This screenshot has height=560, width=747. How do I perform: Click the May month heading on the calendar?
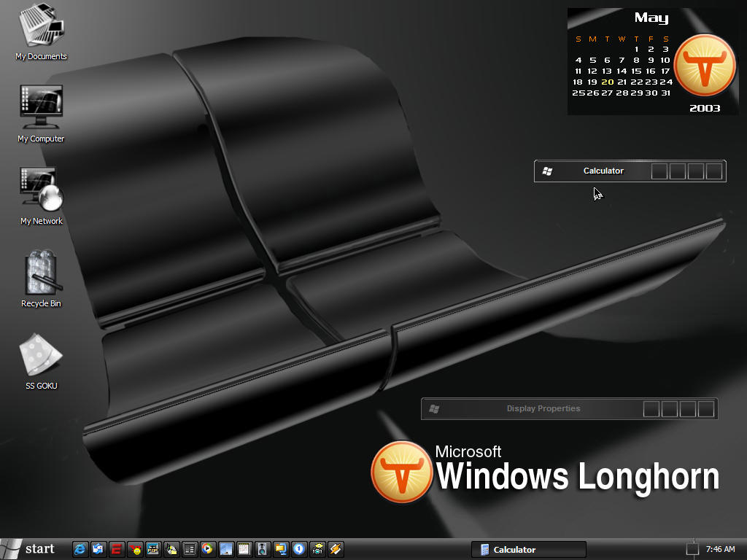651,18
